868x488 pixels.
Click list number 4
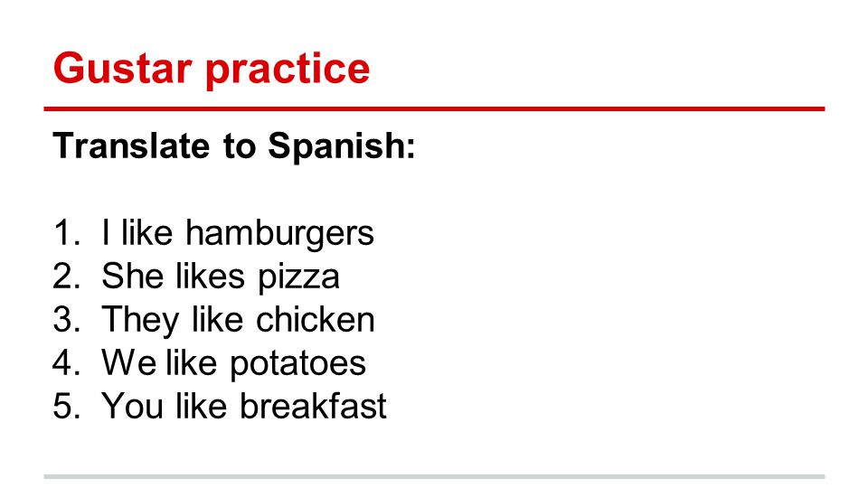pyautogui.click(x=66, y=363)
